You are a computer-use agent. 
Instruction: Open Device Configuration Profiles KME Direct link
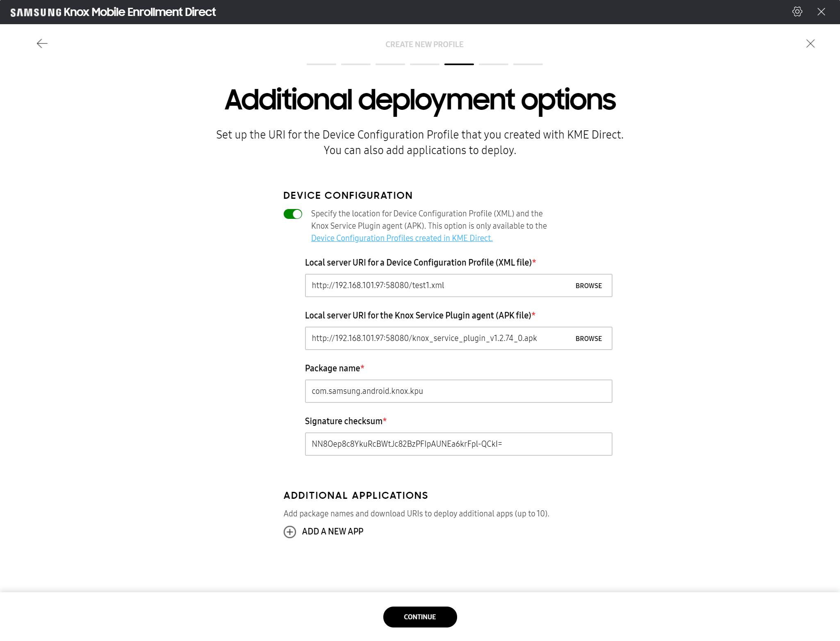tap(402, 238)
